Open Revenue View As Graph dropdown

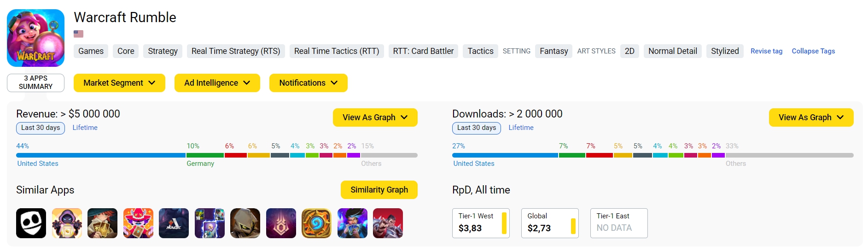375,117
